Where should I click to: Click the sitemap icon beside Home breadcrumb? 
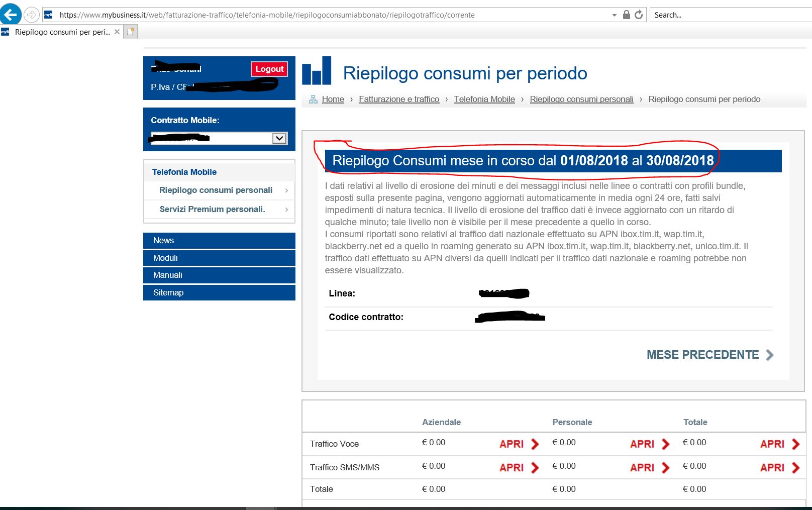pos(313,99)
